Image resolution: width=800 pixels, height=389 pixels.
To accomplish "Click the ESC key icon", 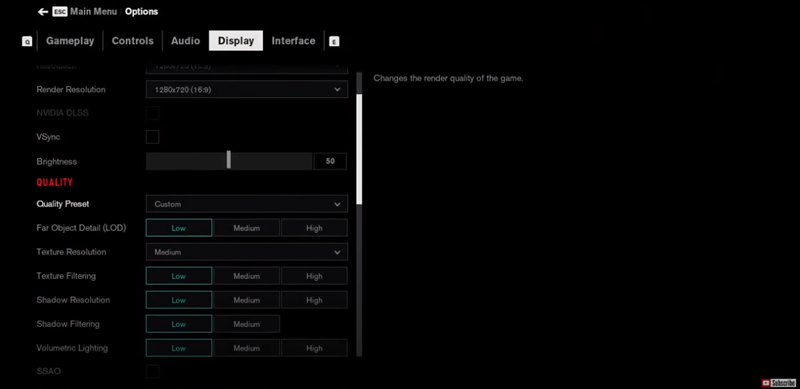I will [60, 11].
